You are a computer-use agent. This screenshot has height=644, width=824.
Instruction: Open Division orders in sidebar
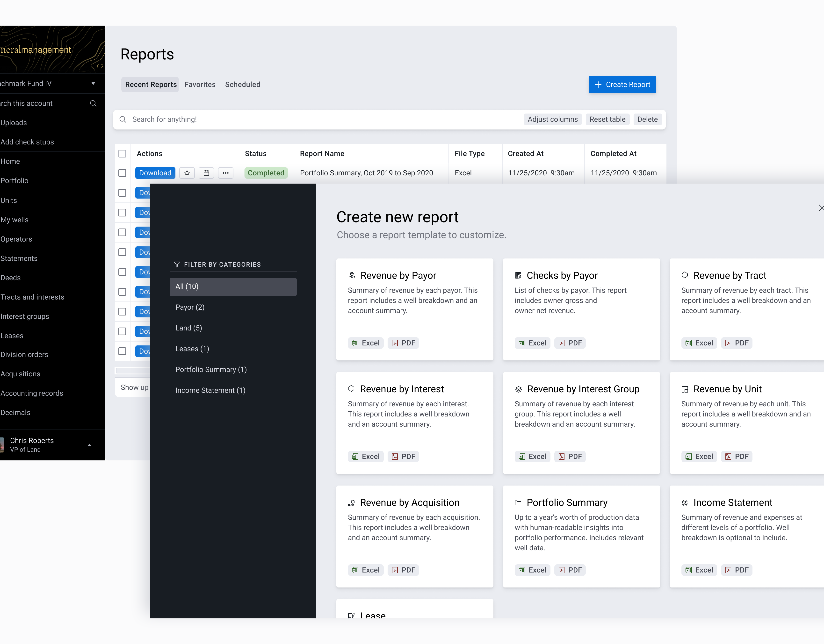[x=24, y=355]
